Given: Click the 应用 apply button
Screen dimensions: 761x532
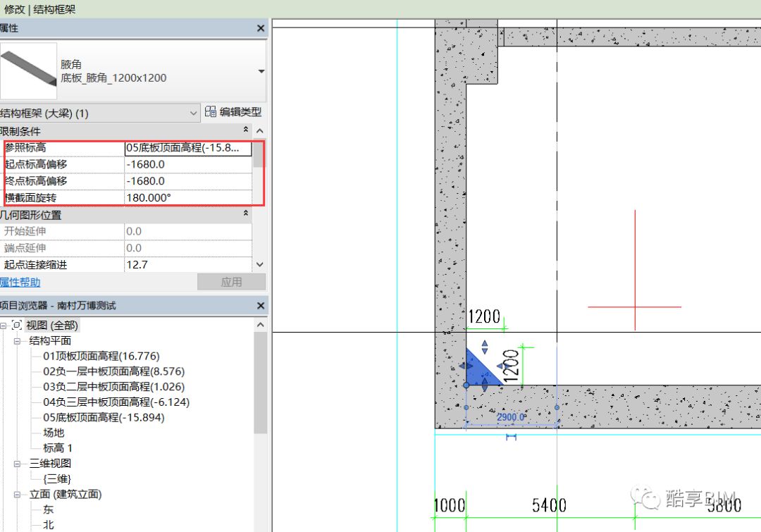Looking at the screenshot, I should [232, 282].
